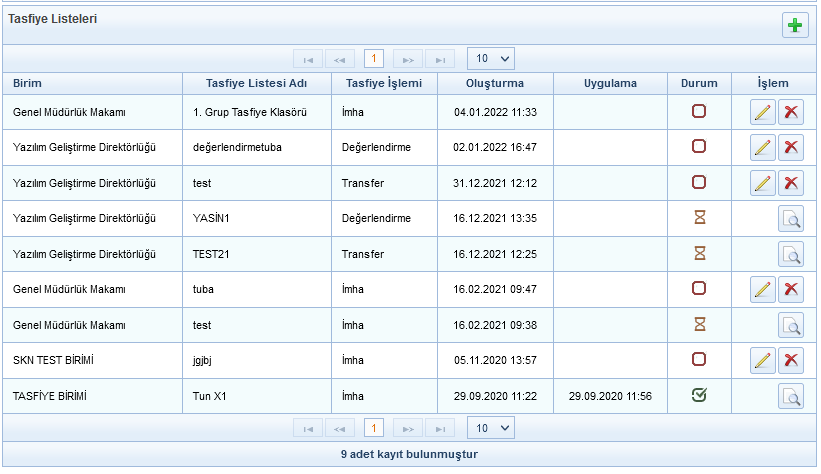
Task: Click the hourglass status in YASİN1 row
Action: (x=699, y=218)
